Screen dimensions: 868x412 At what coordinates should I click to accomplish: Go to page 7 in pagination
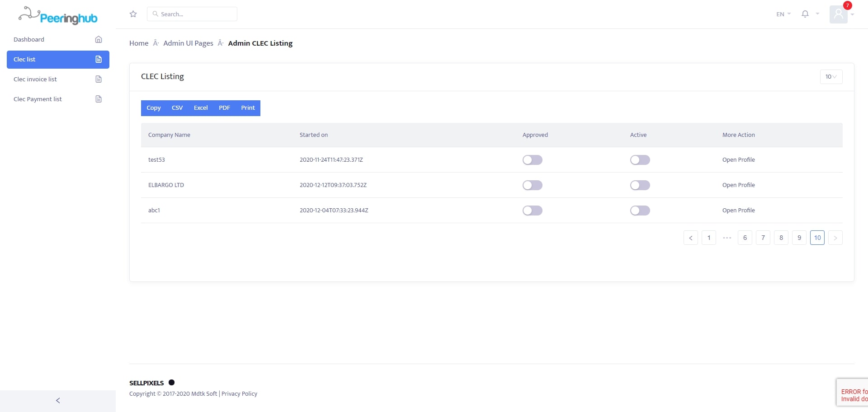point(763,238)
